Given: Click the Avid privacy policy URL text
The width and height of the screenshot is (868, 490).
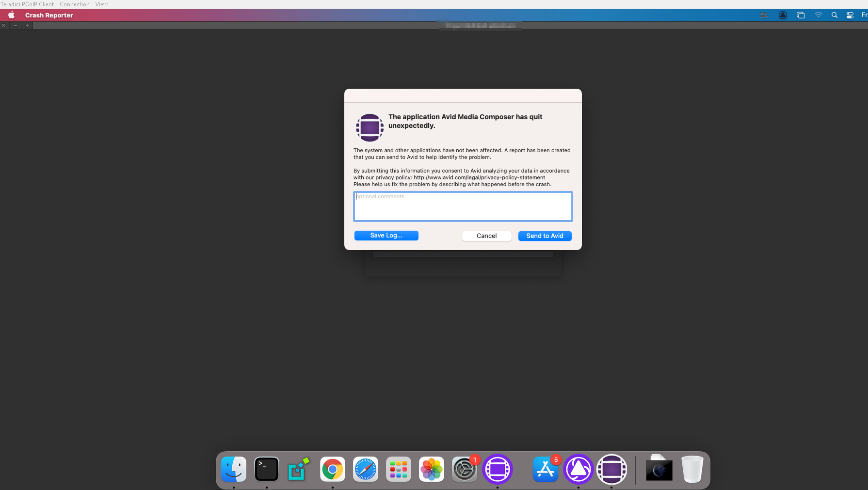Looking at the screenshot, I should click(x=479, y=177).
